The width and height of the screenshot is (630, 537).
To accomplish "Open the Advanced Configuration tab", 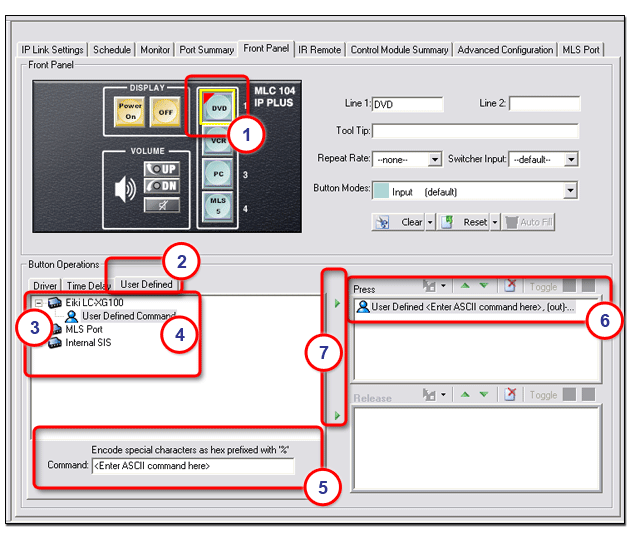I will point(505,50).
